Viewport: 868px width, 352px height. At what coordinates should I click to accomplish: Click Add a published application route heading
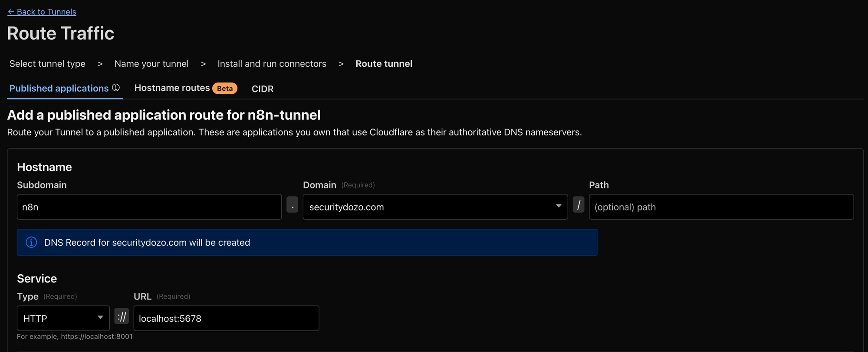[164, 115]
